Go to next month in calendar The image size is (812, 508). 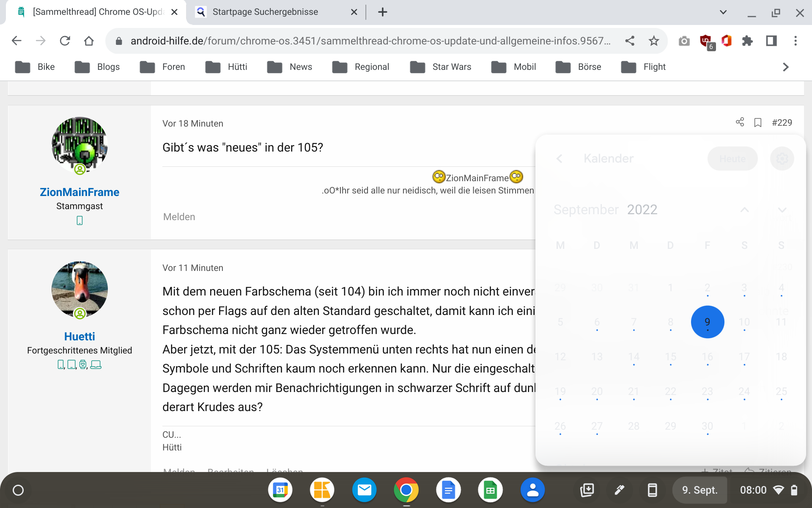(782, 210)
